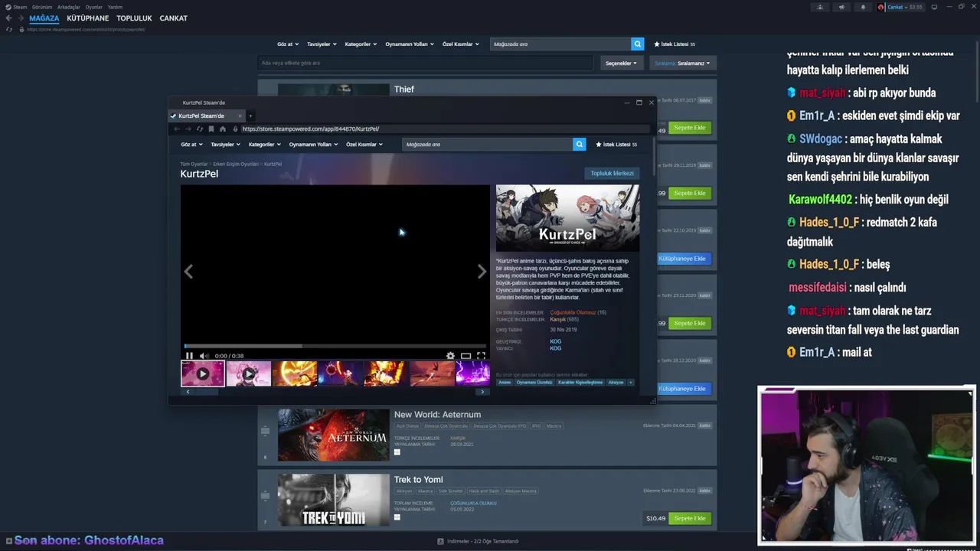Go back with main Steam back arrow
The height and width of the screenshot is (551, 980).
click(x=8, y=18)
